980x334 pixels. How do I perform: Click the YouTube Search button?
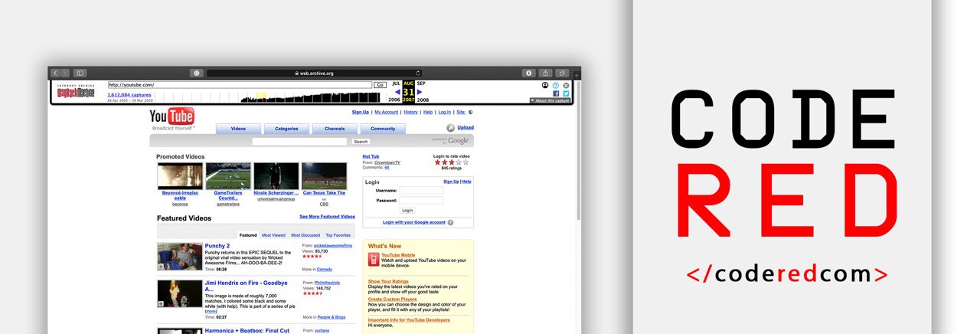[361, 142]
